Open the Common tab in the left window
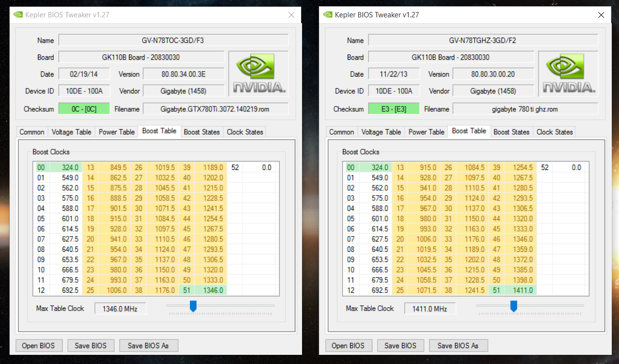 point(32,132)
